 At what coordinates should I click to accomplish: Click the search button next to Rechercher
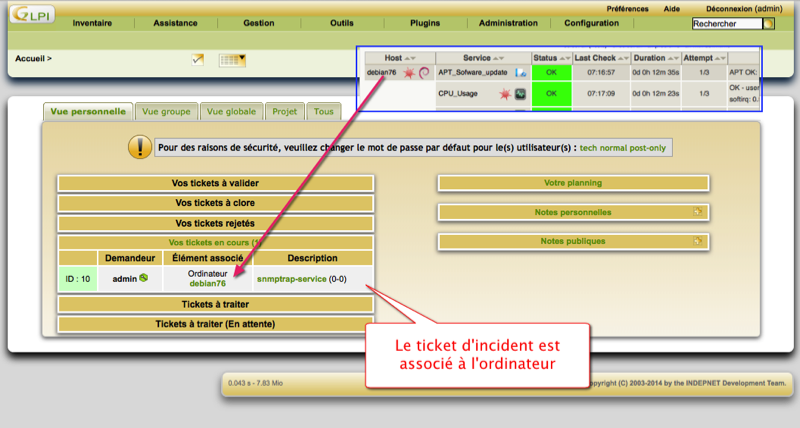coord(769,23)
